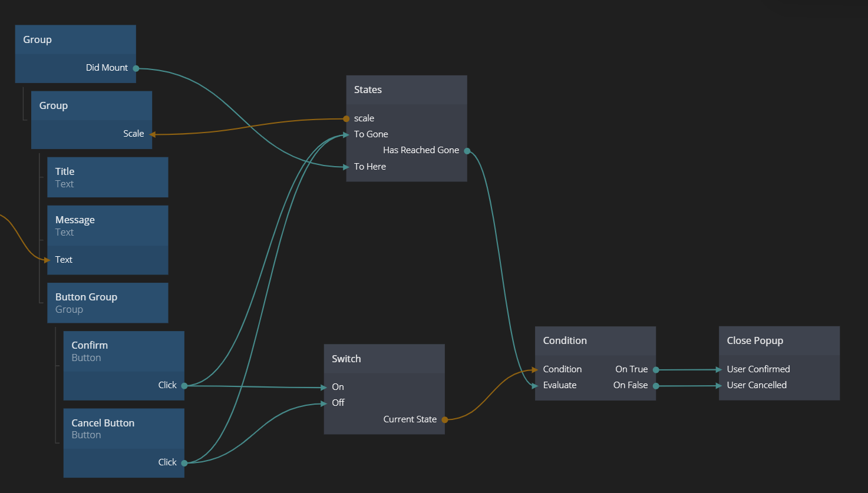Click the Has Reached Gone output port
868x493 pixels.
pos(467,151)
